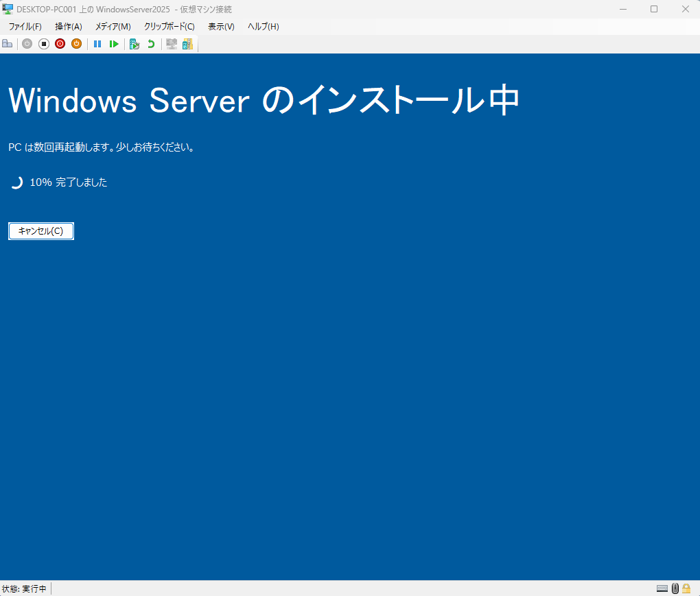Click the virtual machine connection title bar icon
This screenshot has width=700, height=596.
[8, 9]
